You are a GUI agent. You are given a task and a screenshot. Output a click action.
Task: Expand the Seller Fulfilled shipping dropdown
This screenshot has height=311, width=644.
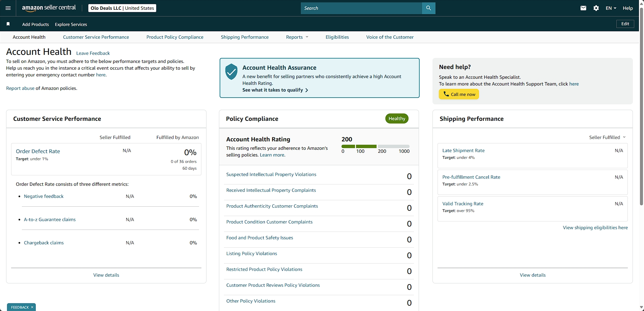click(x=607, y=137)
